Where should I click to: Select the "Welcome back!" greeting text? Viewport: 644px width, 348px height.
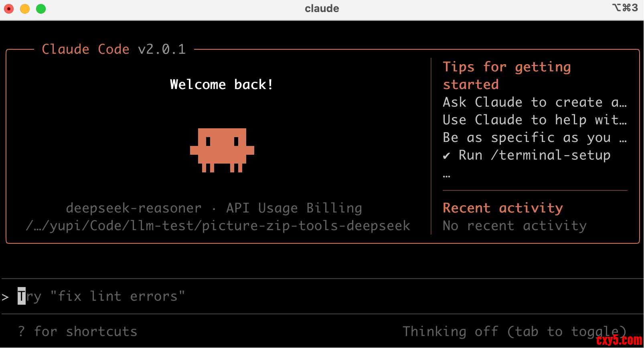pyautogui.click(x=222, y=85)
